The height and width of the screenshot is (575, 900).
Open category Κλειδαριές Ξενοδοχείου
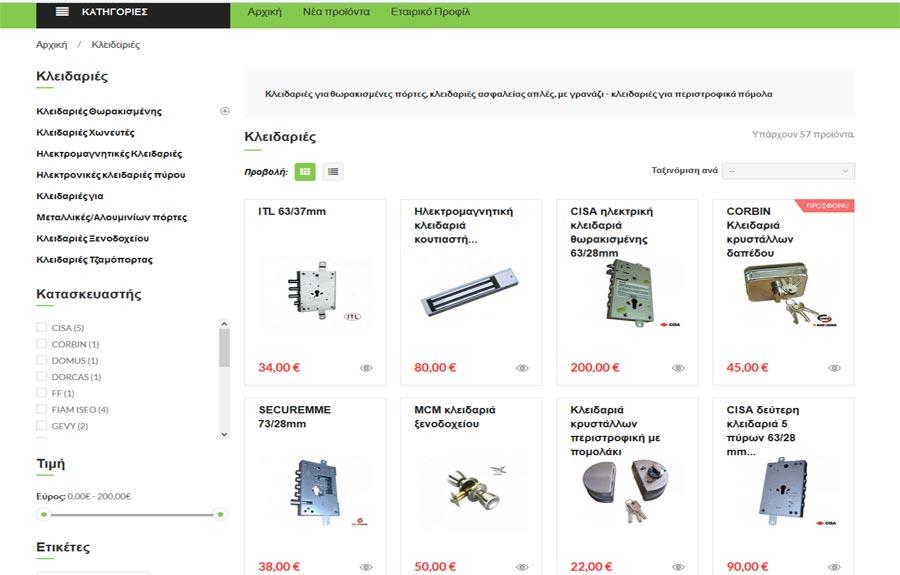click(x=92, y=239)
